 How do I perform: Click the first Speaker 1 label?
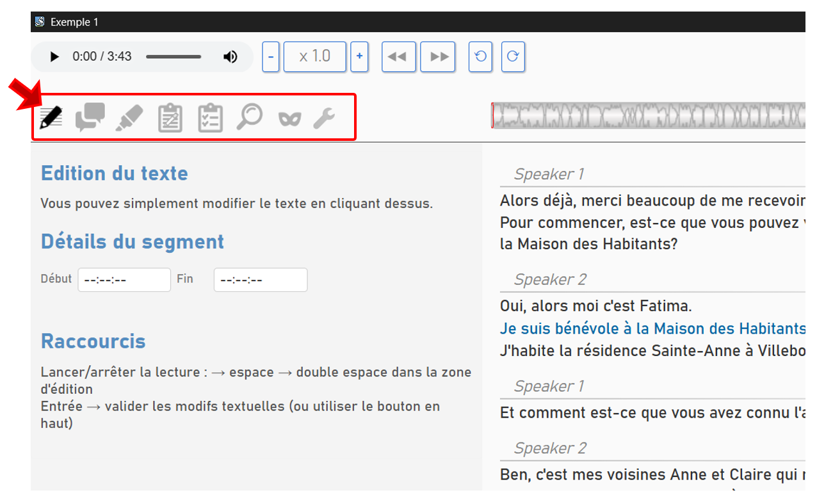click(549, 174)
